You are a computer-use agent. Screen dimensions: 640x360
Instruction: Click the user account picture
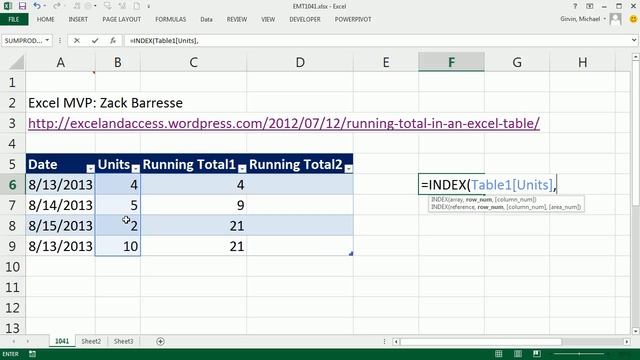pos(616,19)
